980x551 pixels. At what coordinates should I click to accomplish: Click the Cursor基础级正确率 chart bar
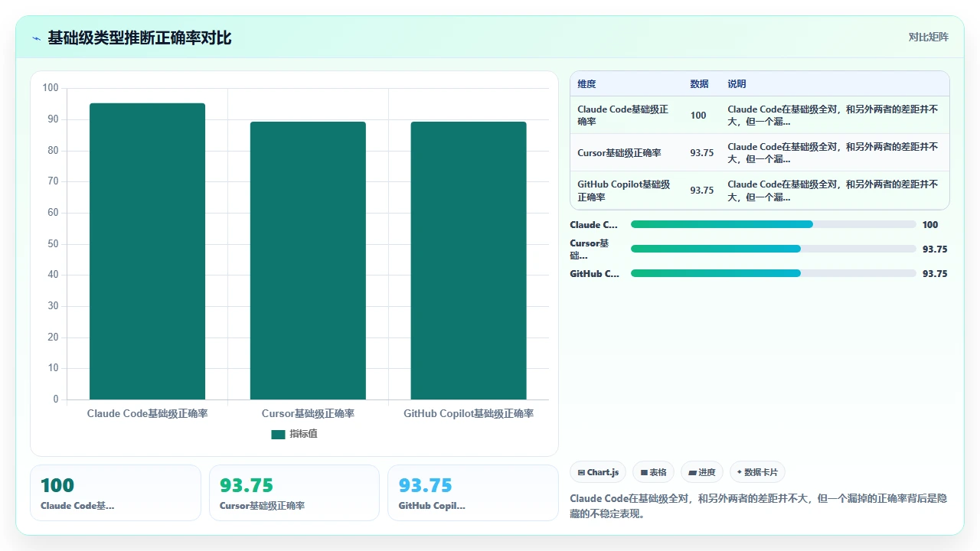click(x=308, y=260)
